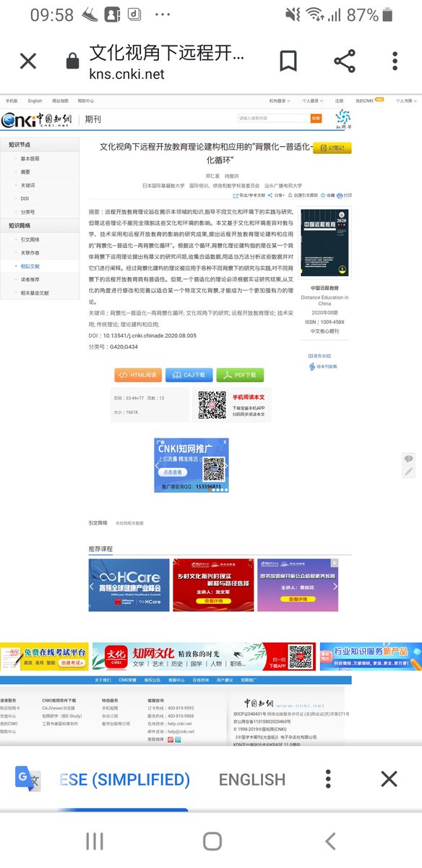Viewport: 422px width, 868px height.
Task: Open the browser three-dot overflow menu
Action: [x=395, y=61]
